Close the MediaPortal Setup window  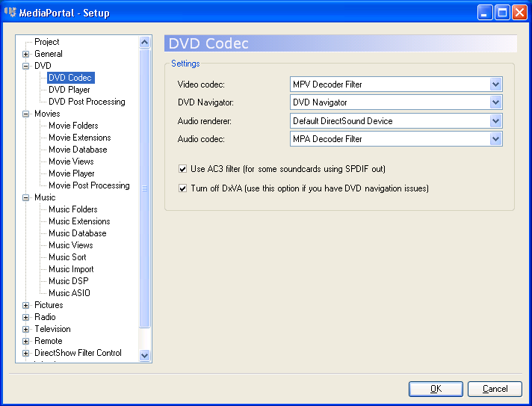[519, 13]
